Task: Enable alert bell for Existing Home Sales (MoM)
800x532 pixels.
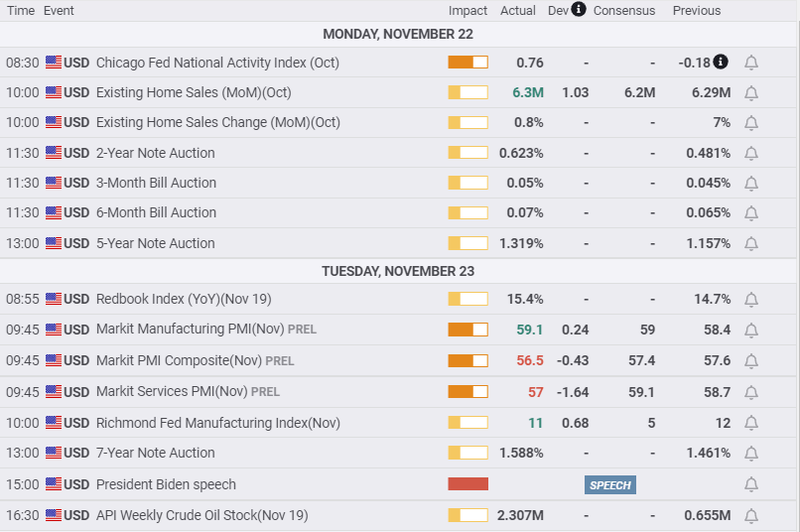Action: click(751, 93)
